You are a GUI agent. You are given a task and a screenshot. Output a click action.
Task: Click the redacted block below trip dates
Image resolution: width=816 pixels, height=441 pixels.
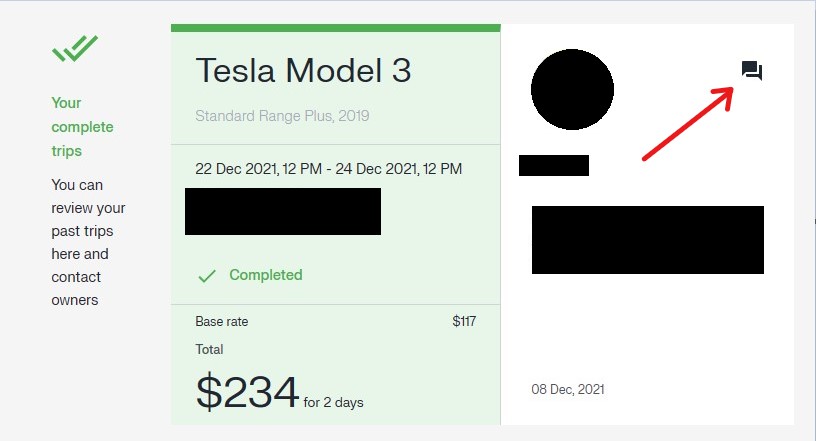pyautogui.click(x=283, y=211)
